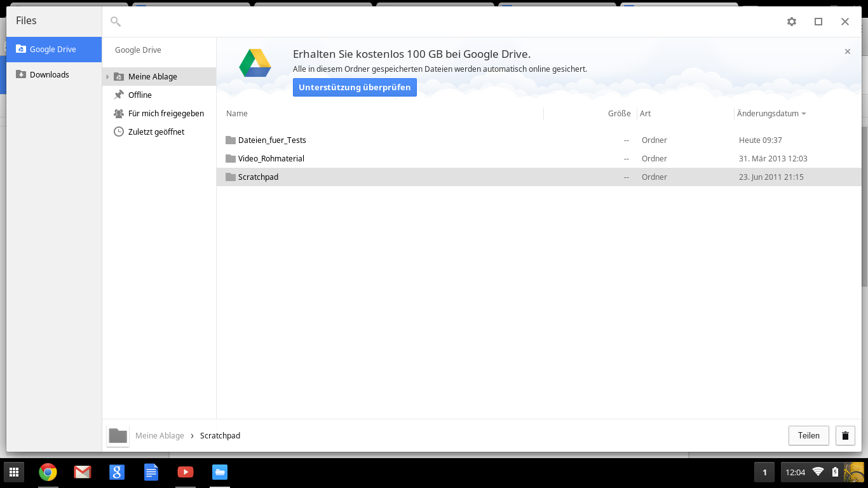Click the battery status icon

835,472
